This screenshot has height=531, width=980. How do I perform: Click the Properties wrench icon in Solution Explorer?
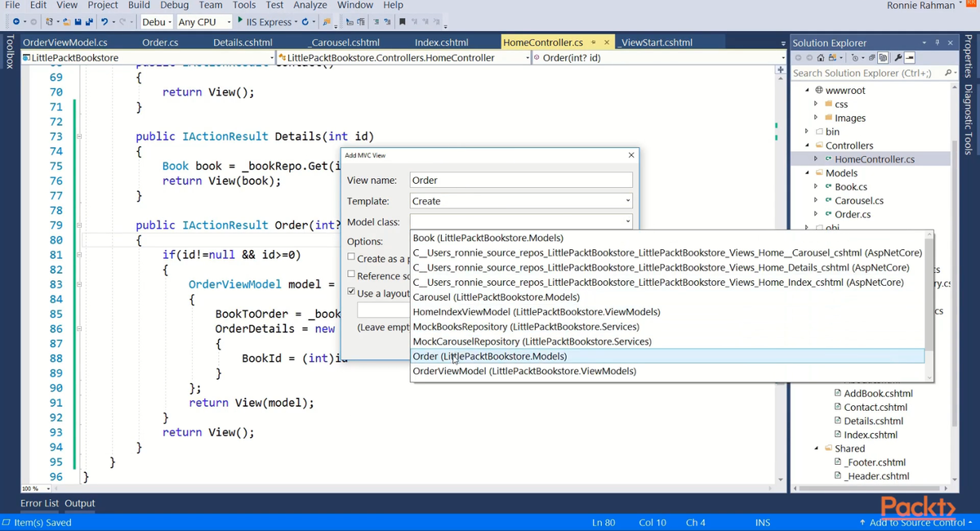898,58
